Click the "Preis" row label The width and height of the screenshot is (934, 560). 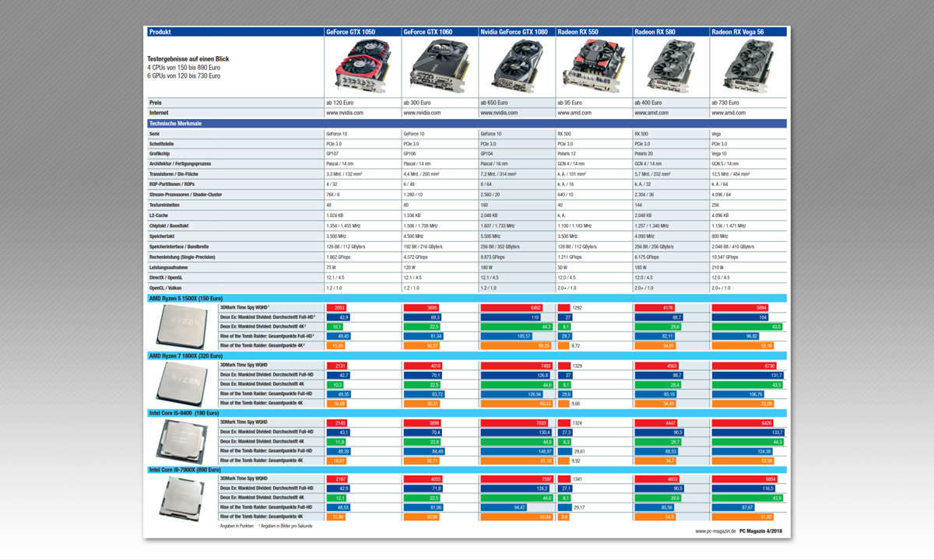(x=156, y=103)
